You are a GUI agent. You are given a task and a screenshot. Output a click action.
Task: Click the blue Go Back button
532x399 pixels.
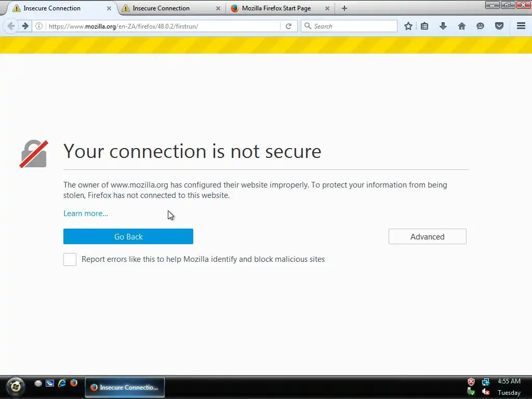pyautogui.click(x=128, y=236)
